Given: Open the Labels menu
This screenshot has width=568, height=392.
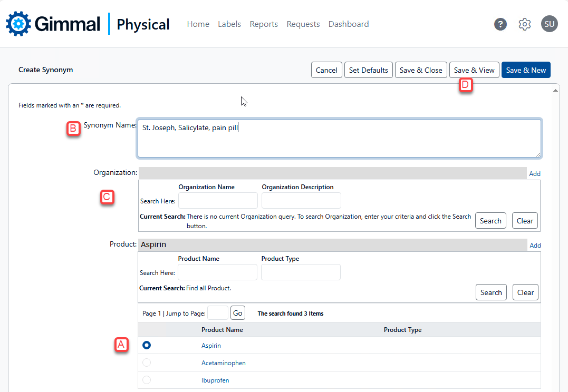Looking at the screenshot, I should 229,24.
